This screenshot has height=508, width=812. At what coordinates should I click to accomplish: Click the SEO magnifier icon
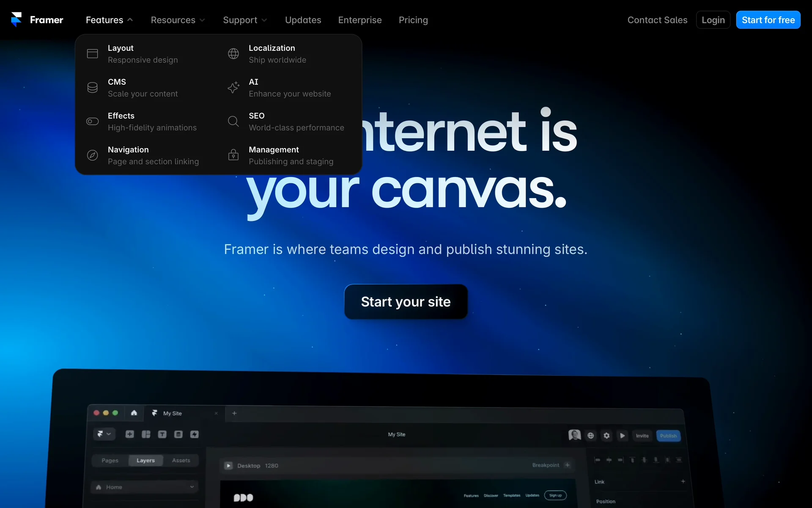(233, 121)
